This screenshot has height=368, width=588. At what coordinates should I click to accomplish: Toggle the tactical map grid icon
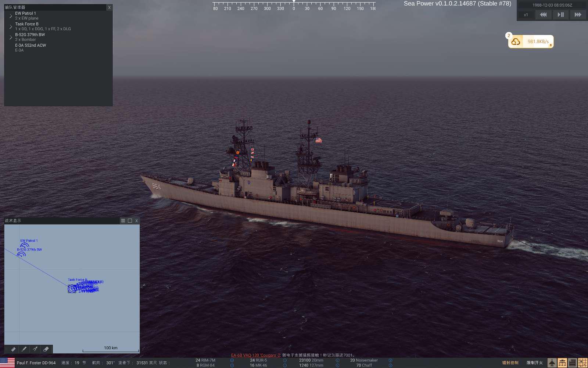coord(583,363)
